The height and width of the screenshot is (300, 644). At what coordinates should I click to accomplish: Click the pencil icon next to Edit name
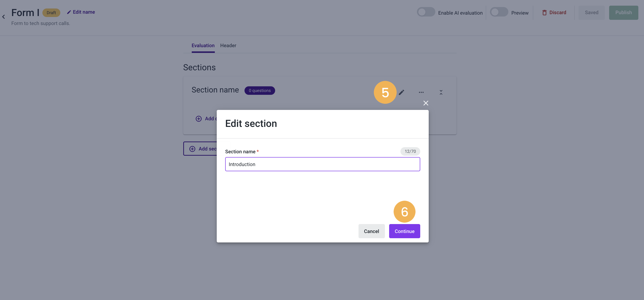(x=69, y=12)
